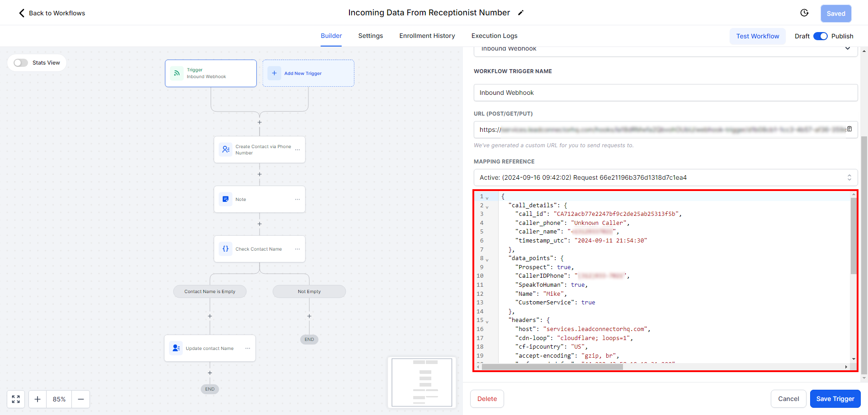Collapse the headers JSON section
Image resolution: width=868 pixels, height=415 pixels.
tap(487, 322)
